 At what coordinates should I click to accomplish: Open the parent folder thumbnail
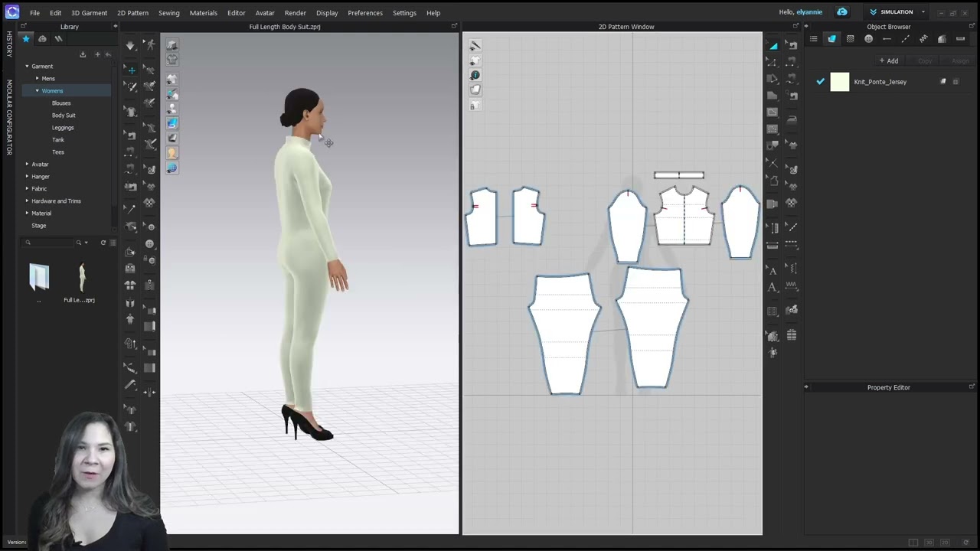39,277
